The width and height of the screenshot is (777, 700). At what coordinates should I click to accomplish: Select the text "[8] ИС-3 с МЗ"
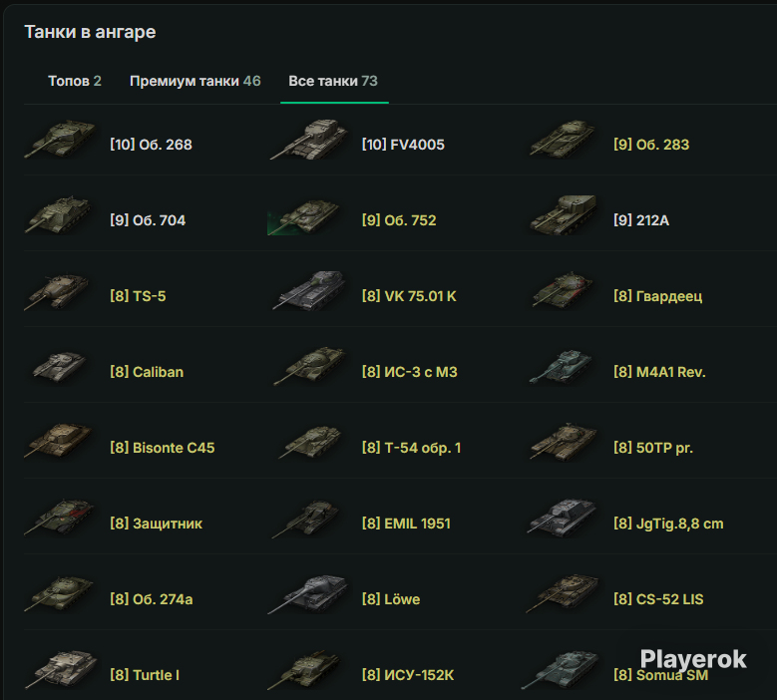point(409,372)
